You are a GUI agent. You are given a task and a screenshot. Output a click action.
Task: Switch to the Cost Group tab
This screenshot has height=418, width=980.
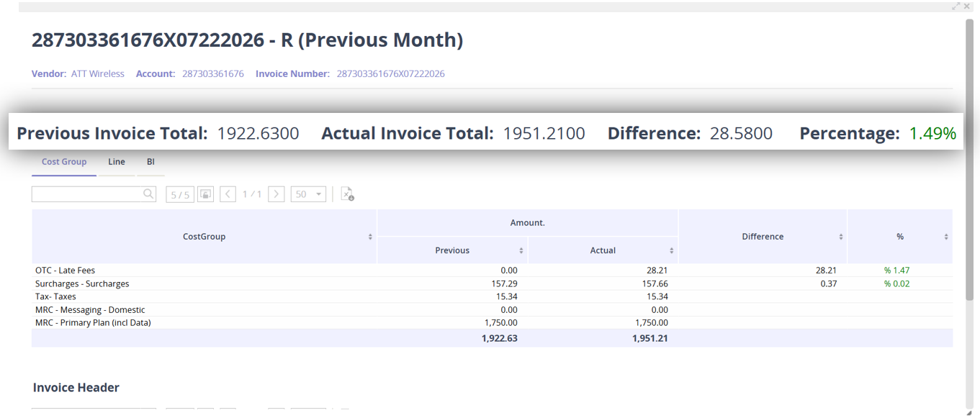(64, 162)
